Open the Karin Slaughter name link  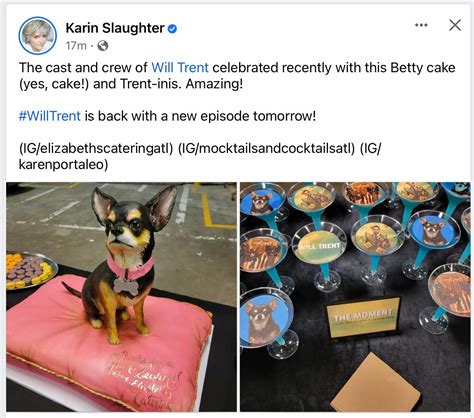click(x=115, y=28)
